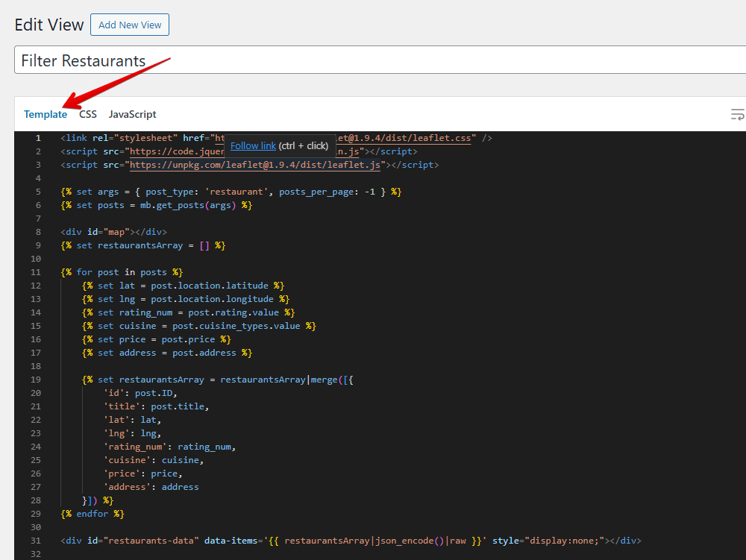Switch to the JavaScript tab
This screenshot has height=560, width=746.
[x=132, y=114]
